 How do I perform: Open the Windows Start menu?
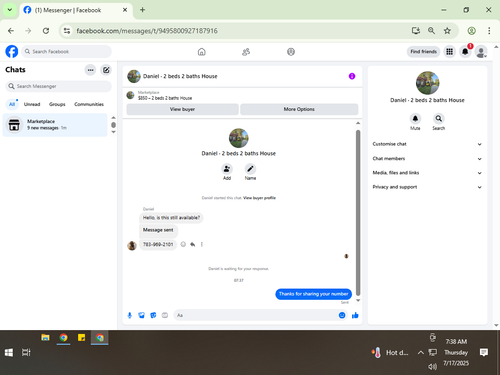9,353
